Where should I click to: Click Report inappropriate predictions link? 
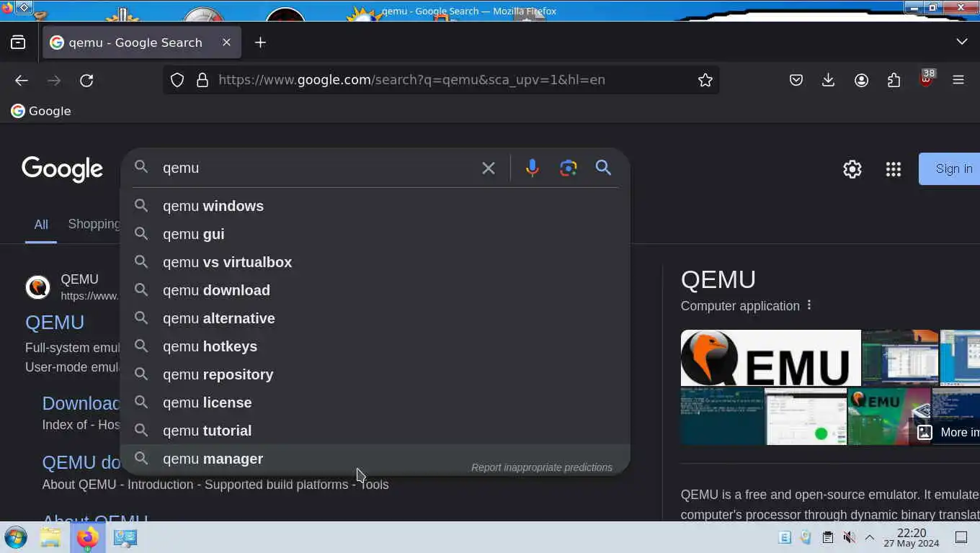(x=542, y=467)
